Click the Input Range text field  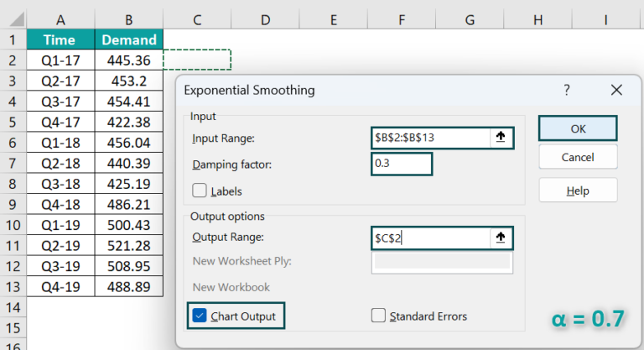click(x=430, y=138)
